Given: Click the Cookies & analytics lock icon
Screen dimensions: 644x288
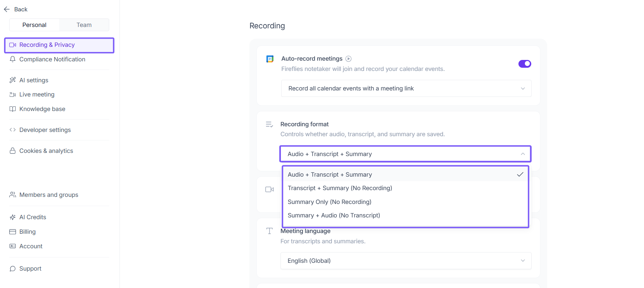Looking at the screenshot, I should (13, 151).
